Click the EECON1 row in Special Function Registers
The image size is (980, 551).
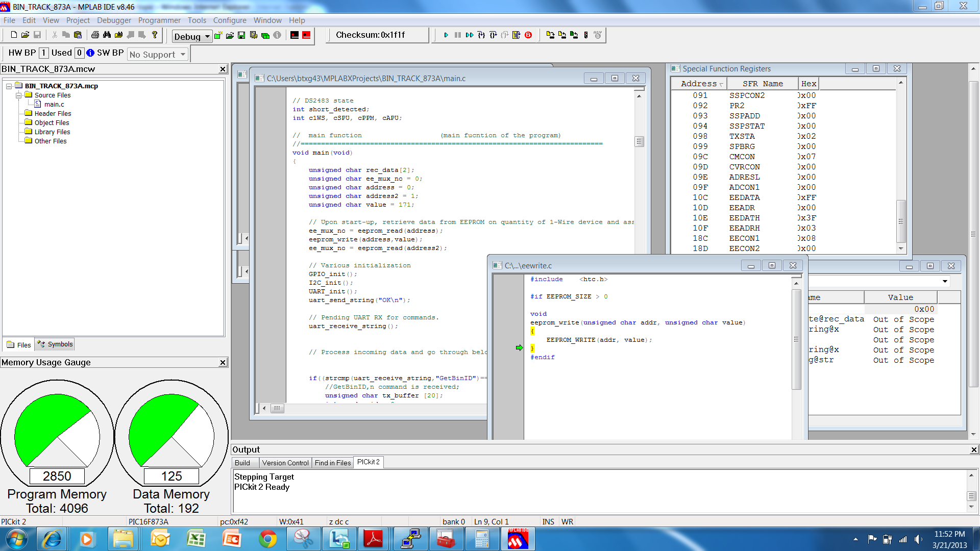[x=783, y=238]
